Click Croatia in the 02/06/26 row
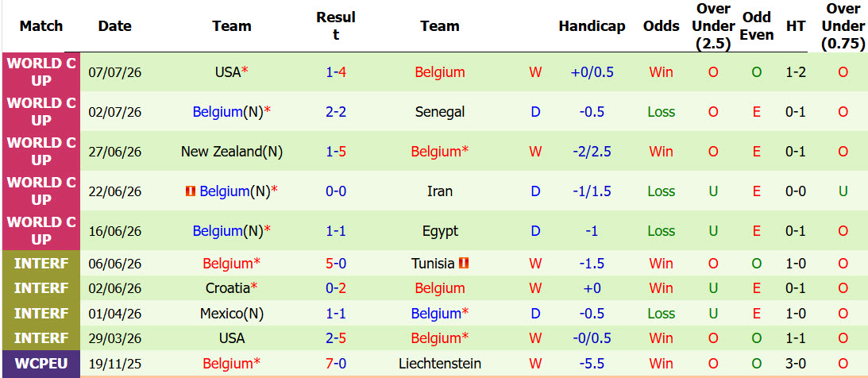868x378 pixels. [227, 288]
